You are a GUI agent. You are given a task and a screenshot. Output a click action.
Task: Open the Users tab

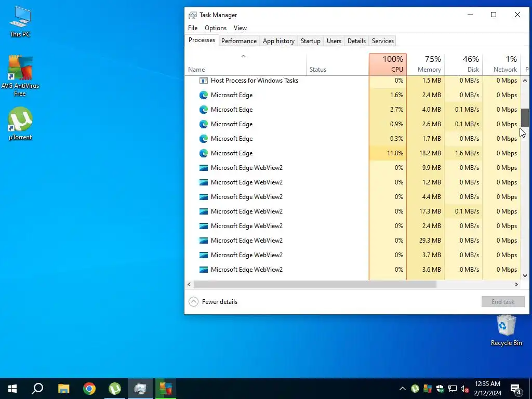click(x=334, y=41)
